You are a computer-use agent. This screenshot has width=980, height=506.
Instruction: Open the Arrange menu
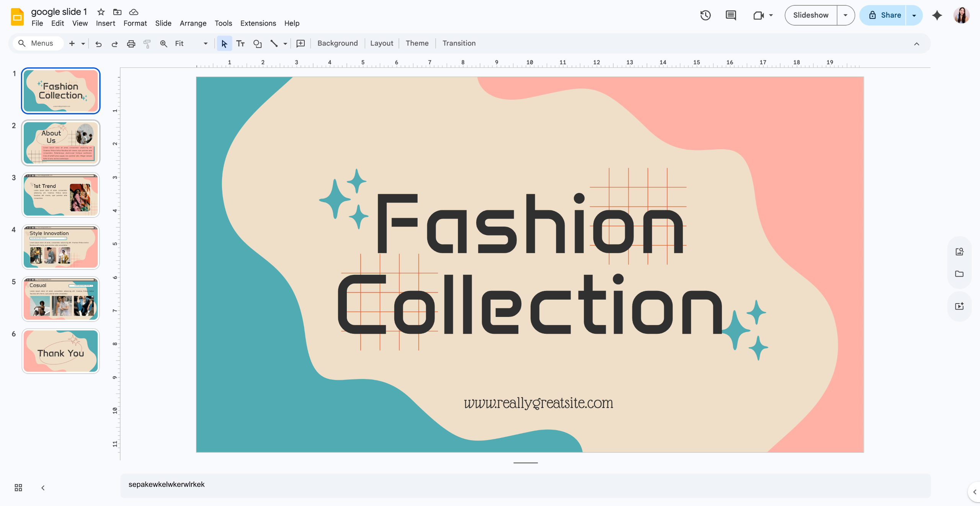(193, 23)
